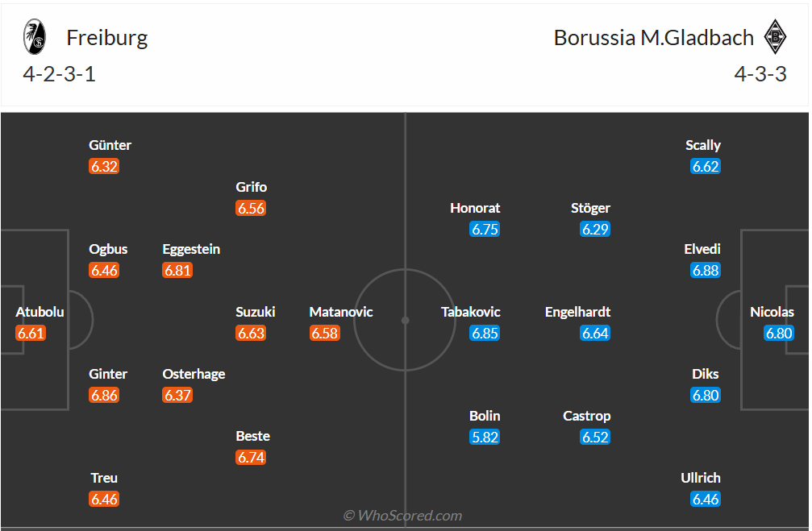
Task: Click Engelhardt's 6.64 rating badge
Action: pos(595,333)
